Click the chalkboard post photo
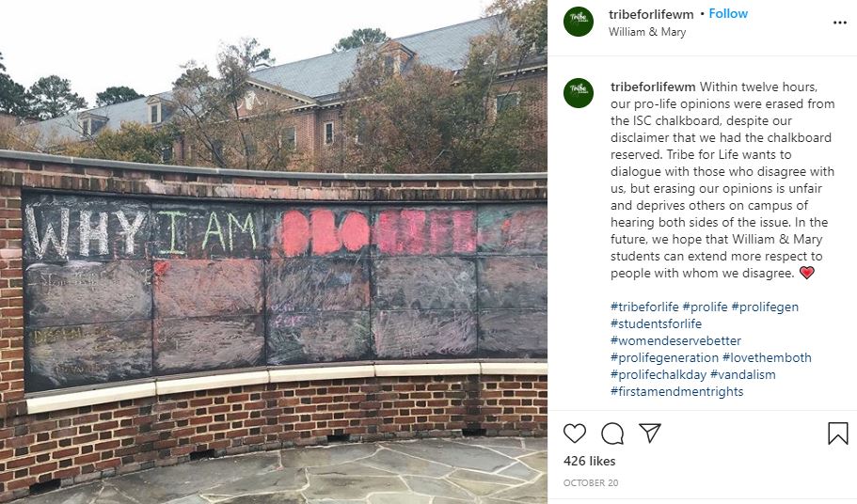The image size is (857, 504). click(273, 252)
